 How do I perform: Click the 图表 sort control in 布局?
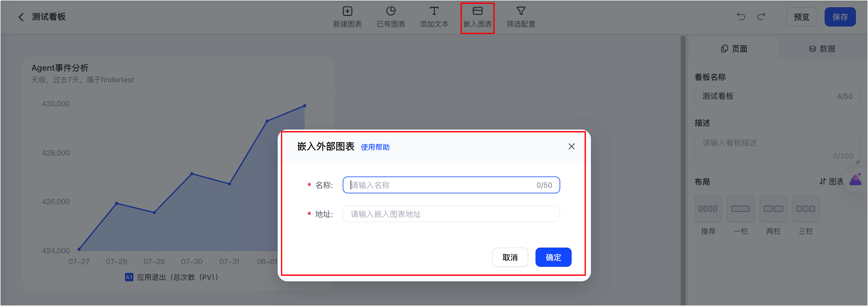[x=831, y=182]
